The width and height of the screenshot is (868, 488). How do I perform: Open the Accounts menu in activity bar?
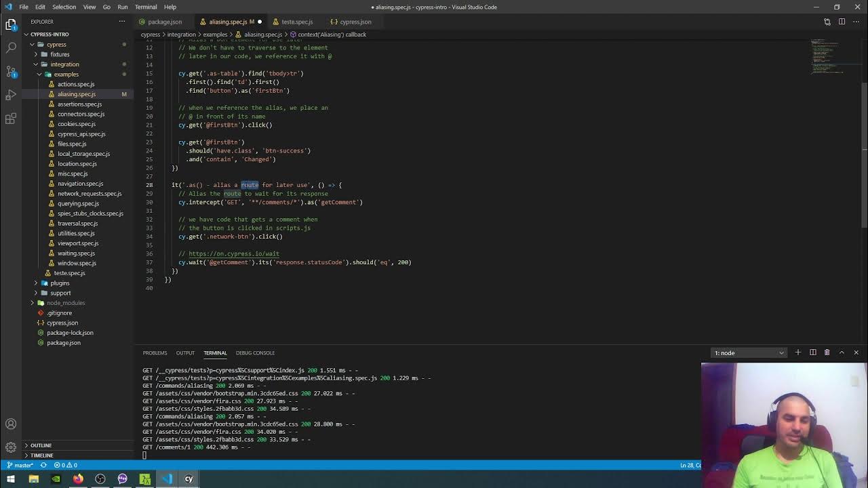pyautogui.click(x=11, y=424)
